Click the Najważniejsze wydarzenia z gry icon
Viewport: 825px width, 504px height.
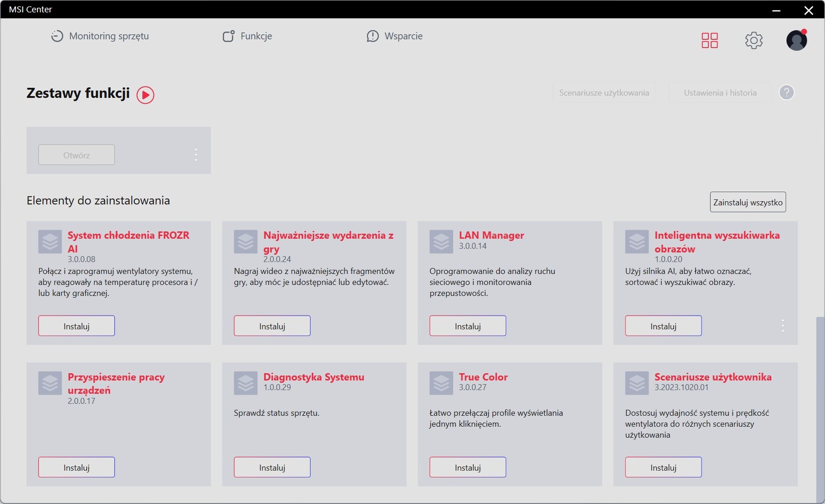pos(245,242)
